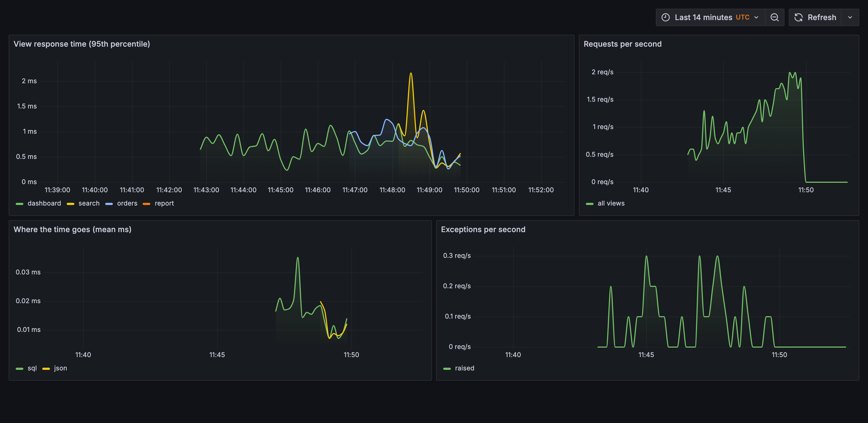
Task: Click the green all views legend swatch
Action: click(x=590, y=204)
